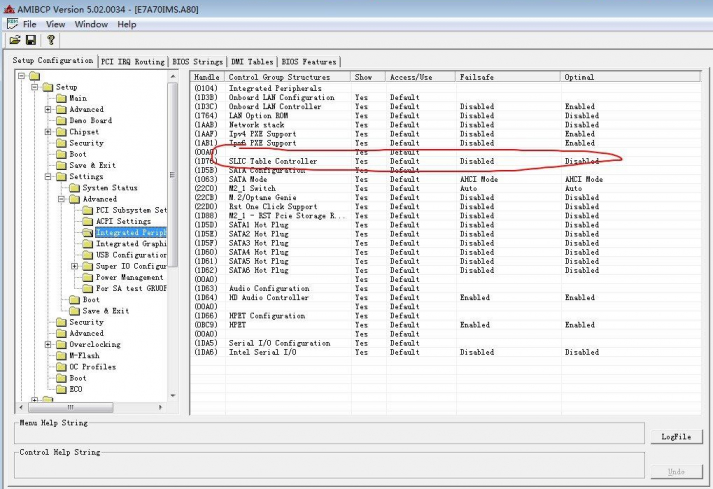Viewport: 713px width, 489px height.
Task: Click the LogFile button
Action: 676,437
